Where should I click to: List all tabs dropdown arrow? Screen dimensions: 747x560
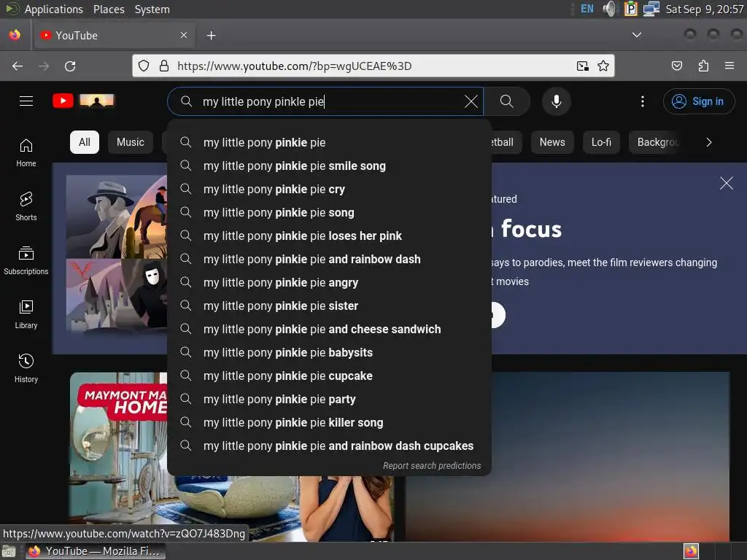click(x=636, y=35)
